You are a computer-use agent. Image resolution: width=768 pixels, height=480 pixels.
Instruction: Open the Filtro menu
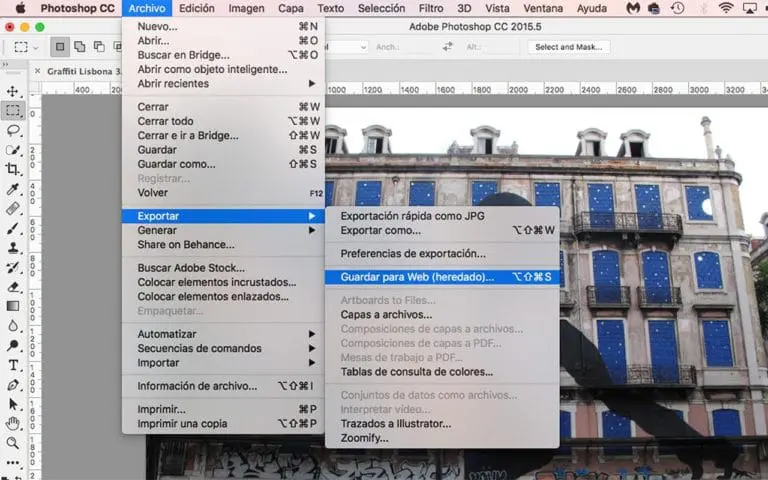[x=431, y=8]
